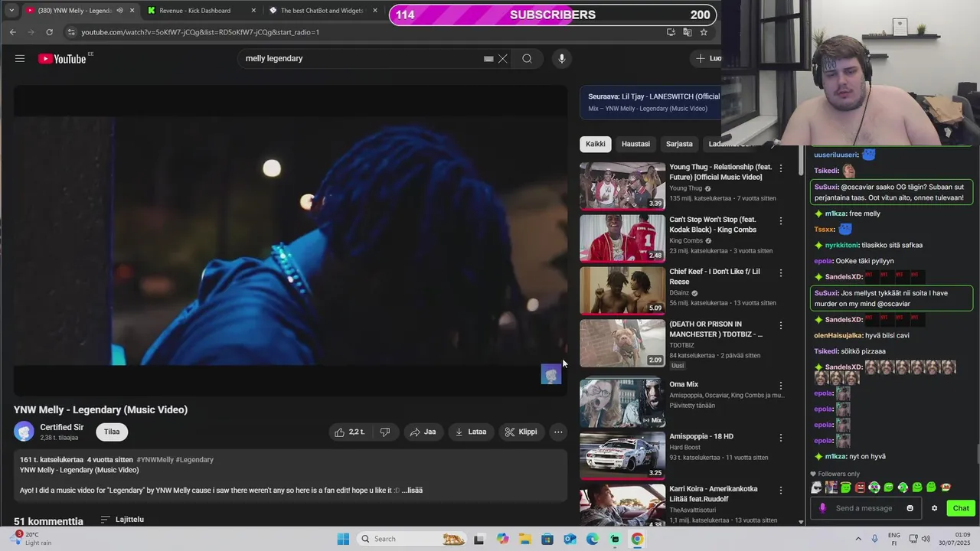The width and height of the screenshot is (980, 551).
Task: Open options menu for Amispoppia - 18 HD
Action: pyautogui.click(x=781, y=438)
